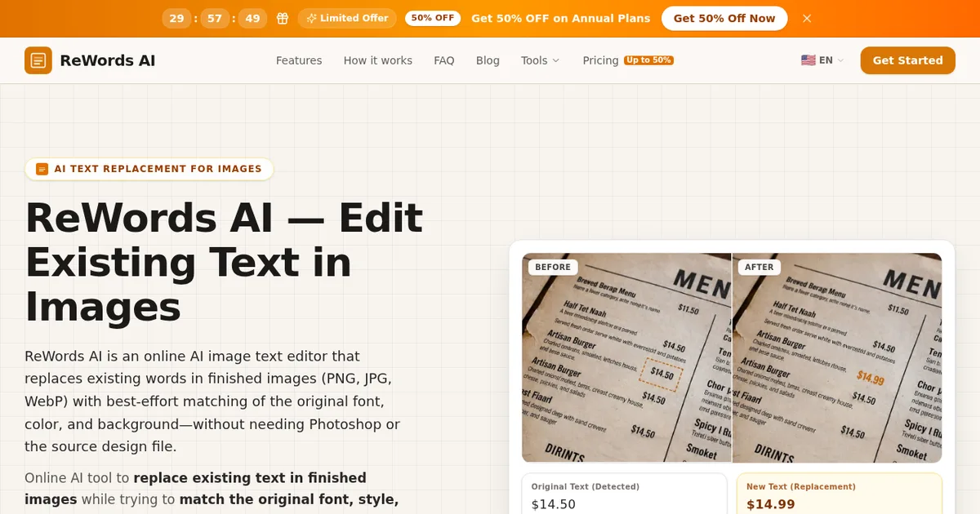Screen dimensions: 980x514
Task: Click the orange $14.99 replaced price
Action: point(871,379)
